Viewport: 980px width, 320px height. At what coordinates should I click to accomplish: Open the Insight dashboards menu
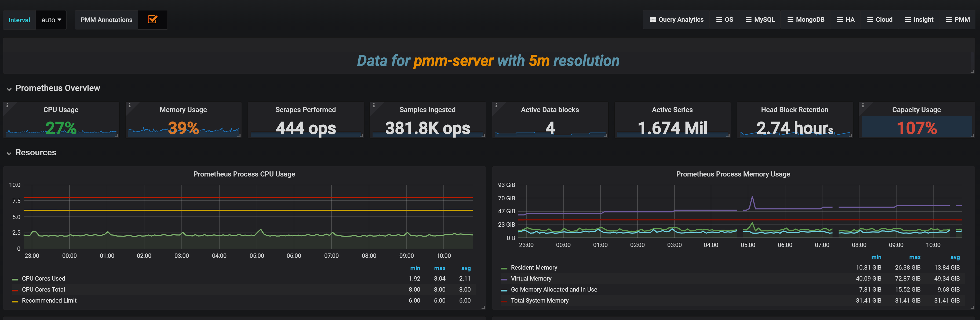click(919, 19)
